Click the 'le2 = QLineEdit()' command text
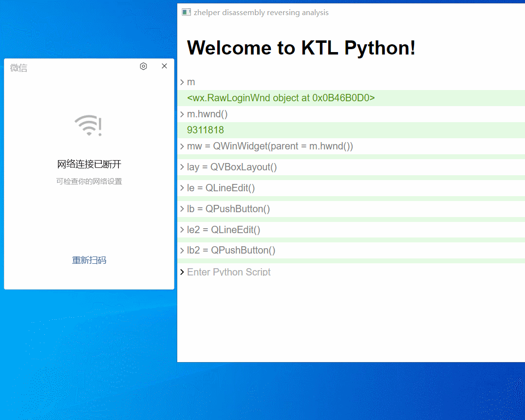525x420 pixels. [224, 230]
